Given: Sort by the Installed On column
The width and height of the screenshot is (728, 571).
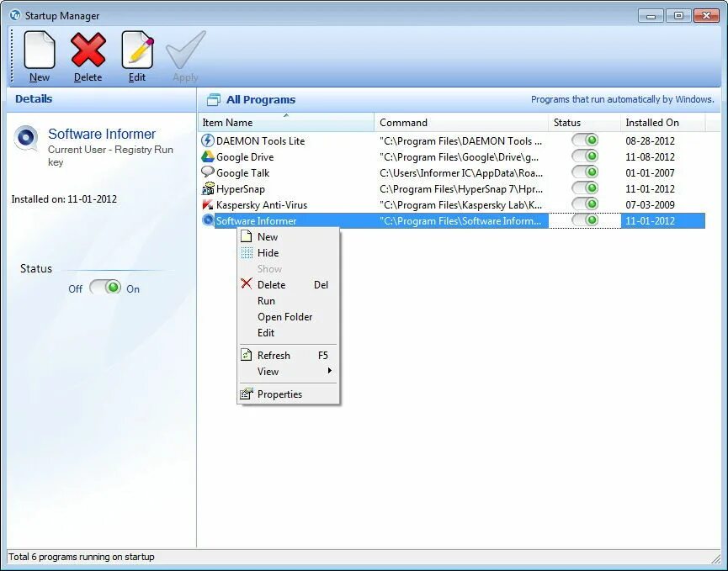Looking at the screenshot, I should click(x=662, y=123).
